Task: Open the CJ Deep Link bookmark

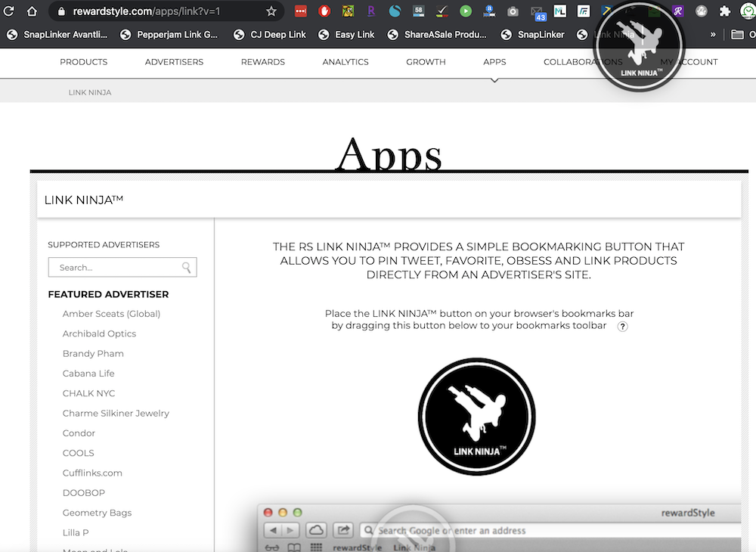Action: [x=270, y=34]
